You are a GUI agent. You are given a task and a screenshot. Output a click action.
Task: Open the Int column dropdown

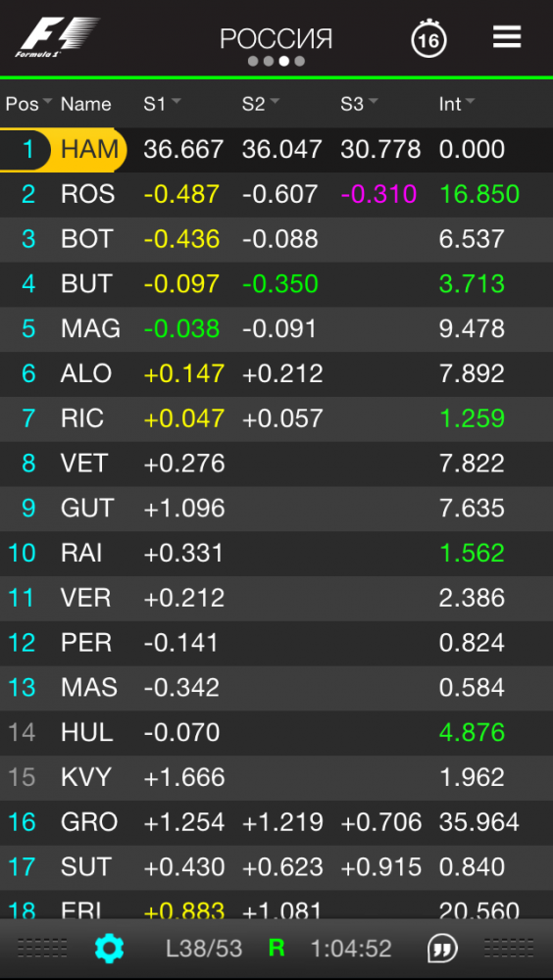(x=470, y=101)
